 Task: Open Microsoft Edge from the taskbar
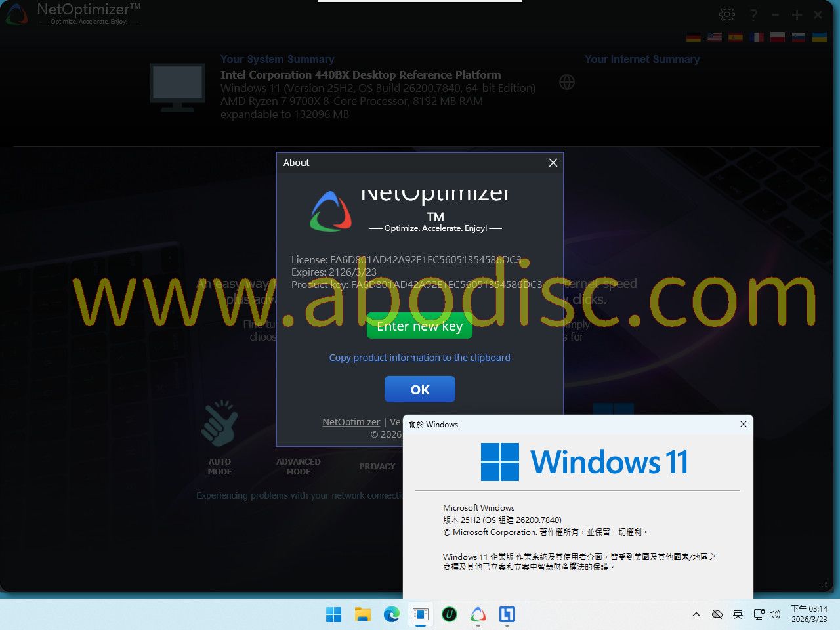tap(392, 614)
